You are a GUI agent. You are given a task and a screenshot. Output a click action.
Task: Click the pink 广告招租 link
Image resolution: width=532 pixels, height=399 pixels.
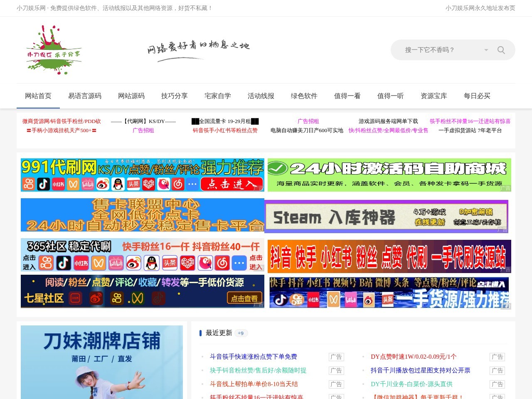(143, 131)
